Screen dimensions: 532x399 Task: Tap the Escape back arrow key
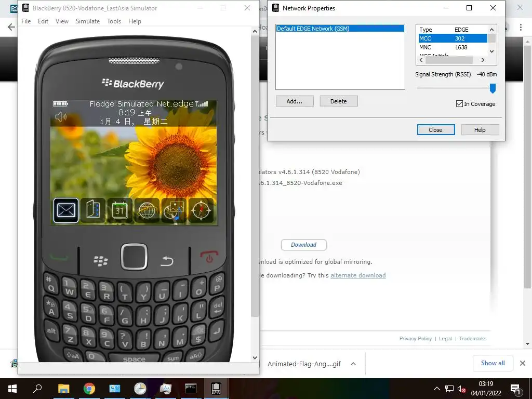pos(167,261)
